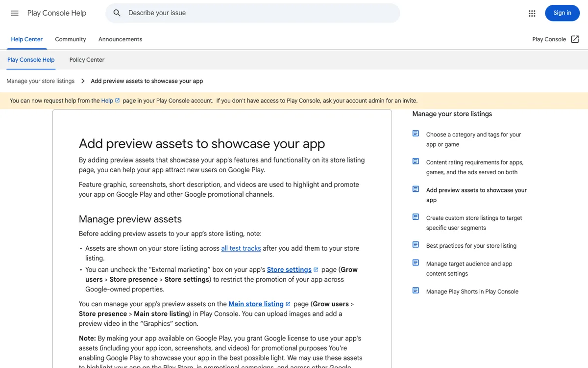
Task: Click the Manage your store listings sidebar heading
Action: 452,114
